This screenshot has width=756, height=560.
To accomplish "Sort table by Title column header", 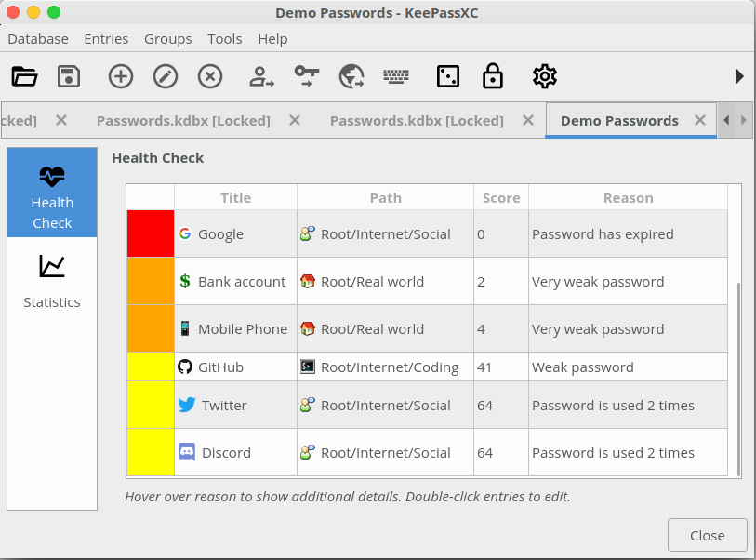I will coord(236,198).
